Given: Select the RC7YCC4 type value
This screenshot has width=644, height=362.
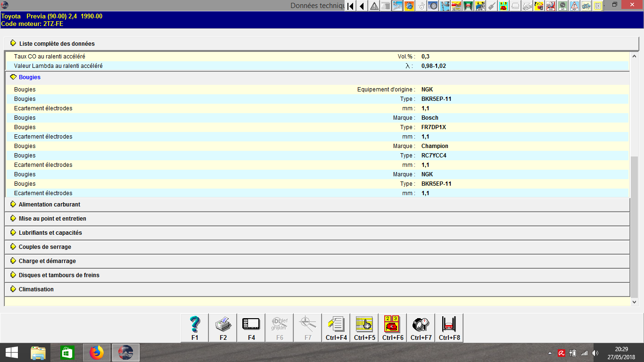Looking at the screenshot, I should point(434,156).
